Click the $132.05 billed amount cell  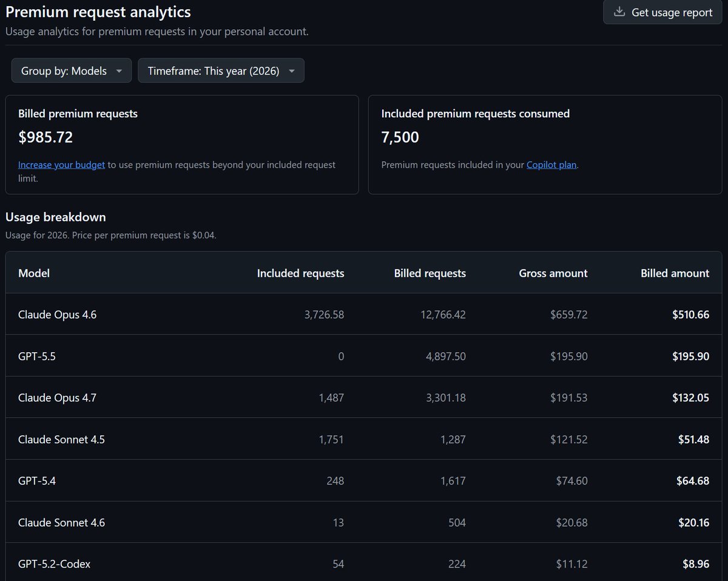tap(690, 398)
